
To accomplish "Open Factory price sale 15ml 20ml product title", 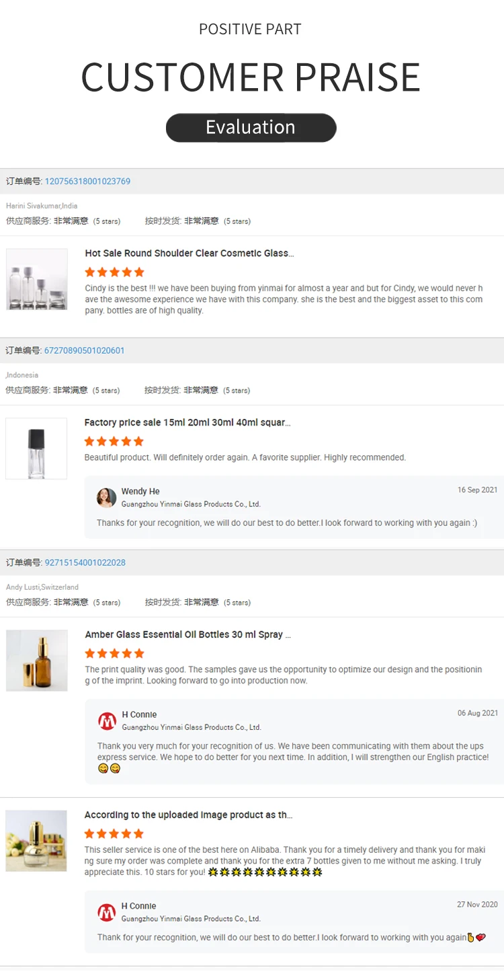I will tap(187, 423).
